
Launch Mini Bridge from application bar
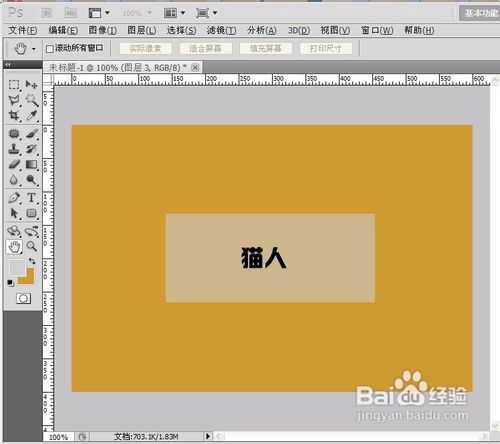coord(70,13)
